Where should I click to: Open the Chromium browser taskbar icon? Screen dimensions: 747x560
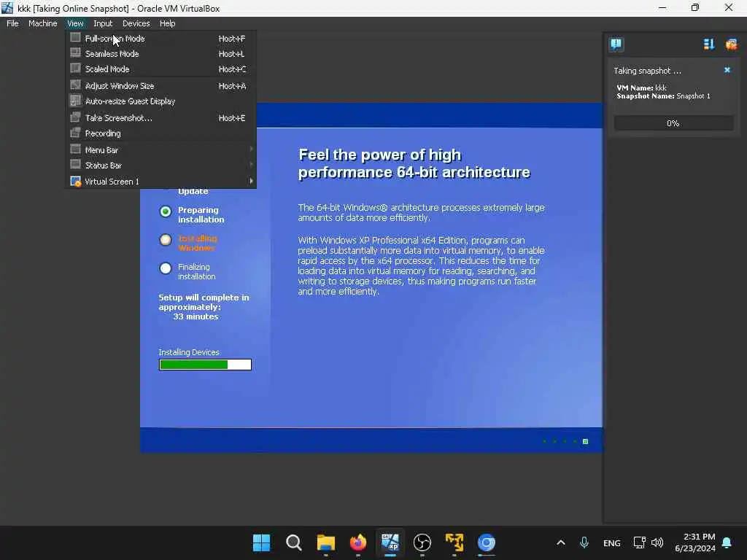[x=487, y=542]
